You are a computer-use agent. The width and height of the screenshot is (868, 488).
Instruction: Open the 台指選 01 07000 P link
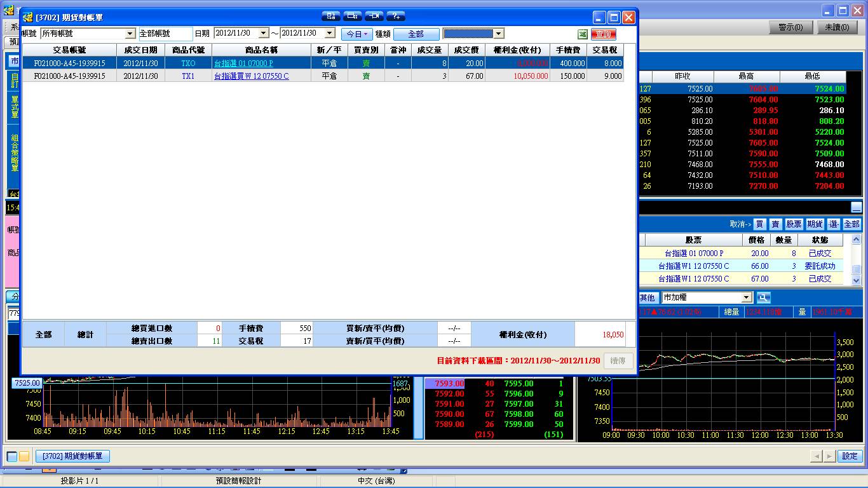pos(243,64)
